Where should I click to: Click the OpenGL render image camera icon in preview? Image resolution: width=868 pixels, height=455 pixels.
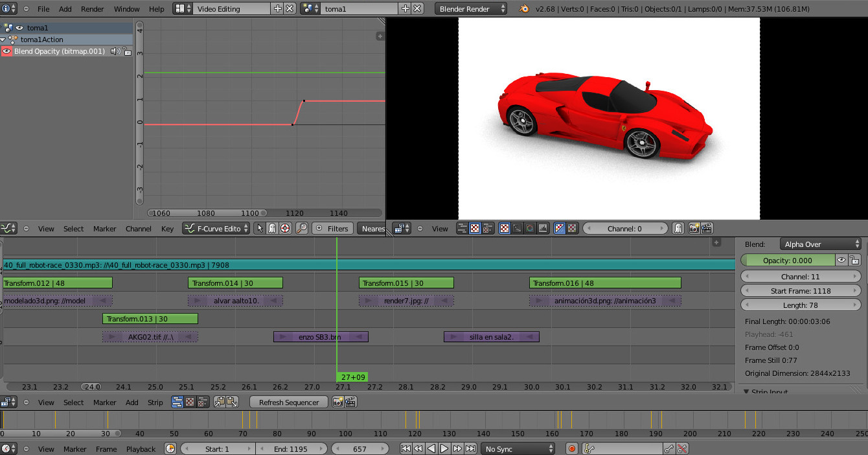[x=694, y=228]
